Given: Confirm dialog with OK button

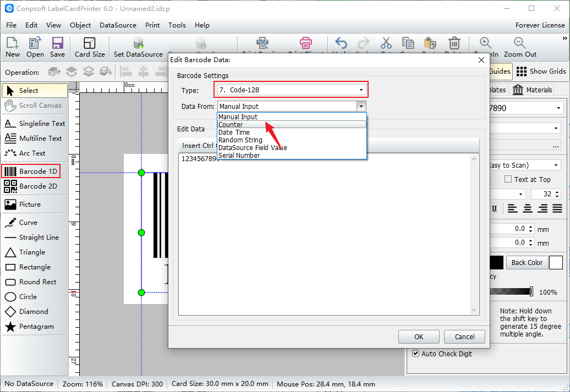Looking at the screenshot, I should [419, 337].
